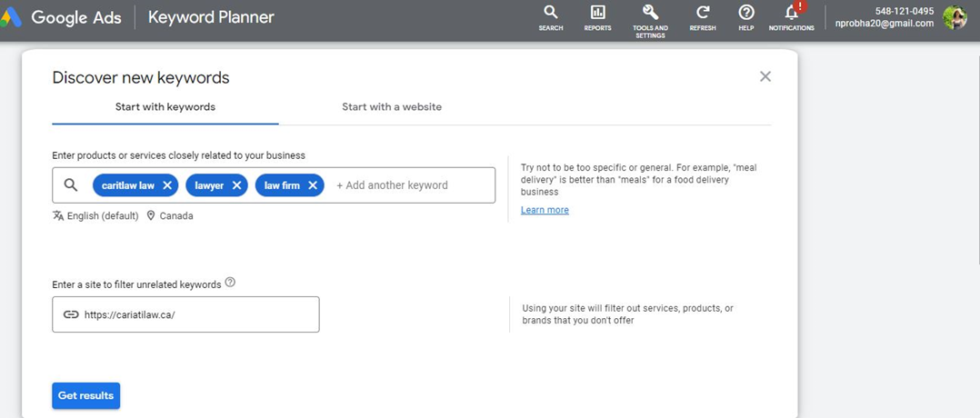The image size is (980, 418).
Task: Click the help icon beside filter site label
Action: [x=230, y=283]
